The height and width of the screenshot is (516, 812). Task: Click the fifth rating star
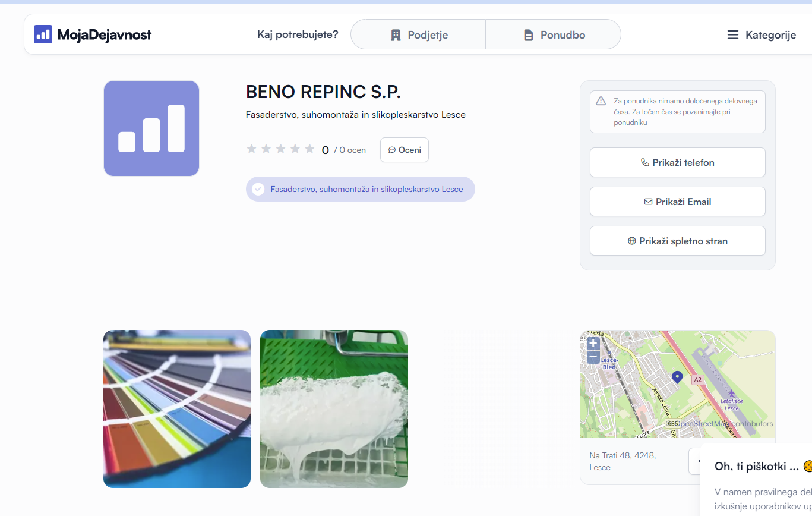tap(309, 149)
